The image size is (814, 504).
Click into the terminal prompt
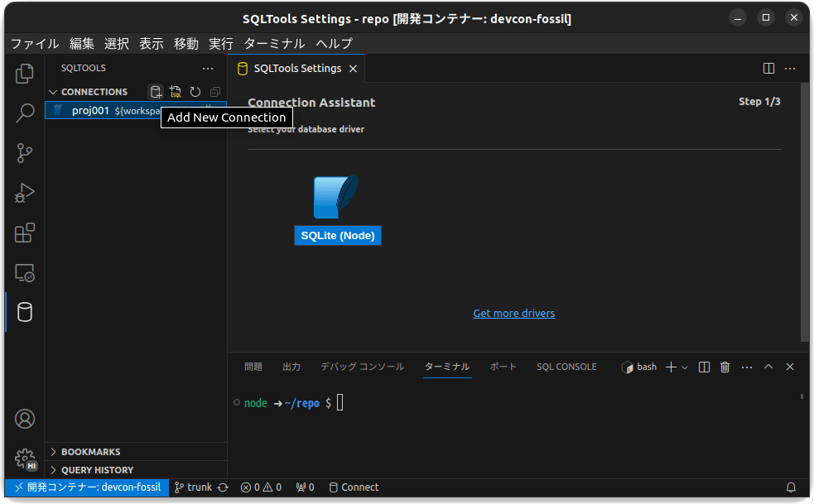[x=340, y=403]
